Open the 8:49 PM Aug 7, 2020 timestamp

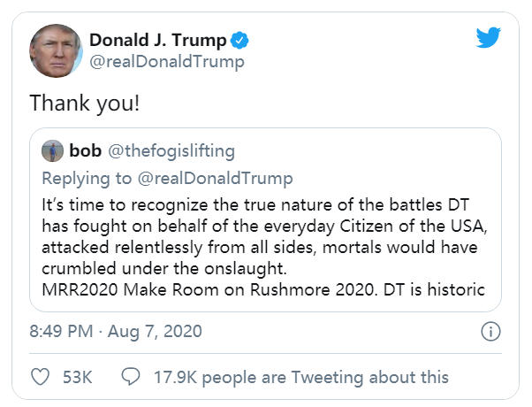point(116,332)
